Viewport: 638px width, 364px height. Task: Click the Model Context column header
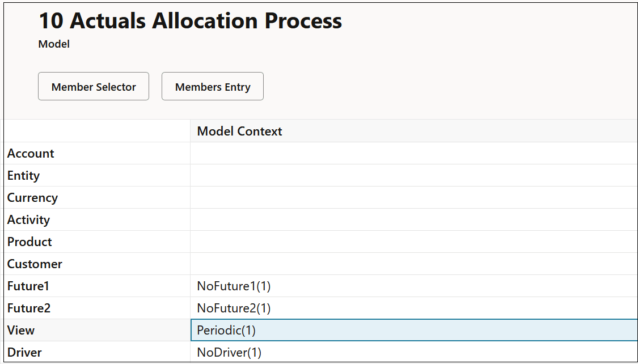click(239, 131)
